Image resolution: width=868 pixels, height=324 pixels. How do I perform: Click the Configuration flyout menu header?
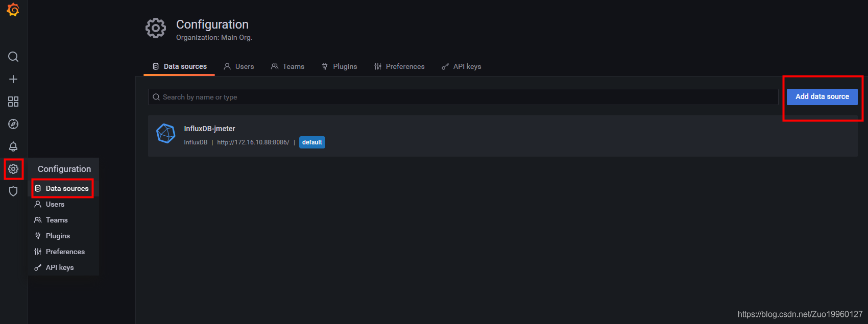click(64, 169)
